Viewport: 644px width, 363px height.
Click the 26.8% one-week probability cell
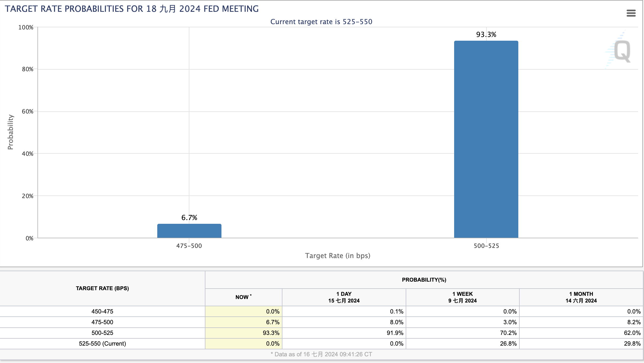click(x=462, y=343)
